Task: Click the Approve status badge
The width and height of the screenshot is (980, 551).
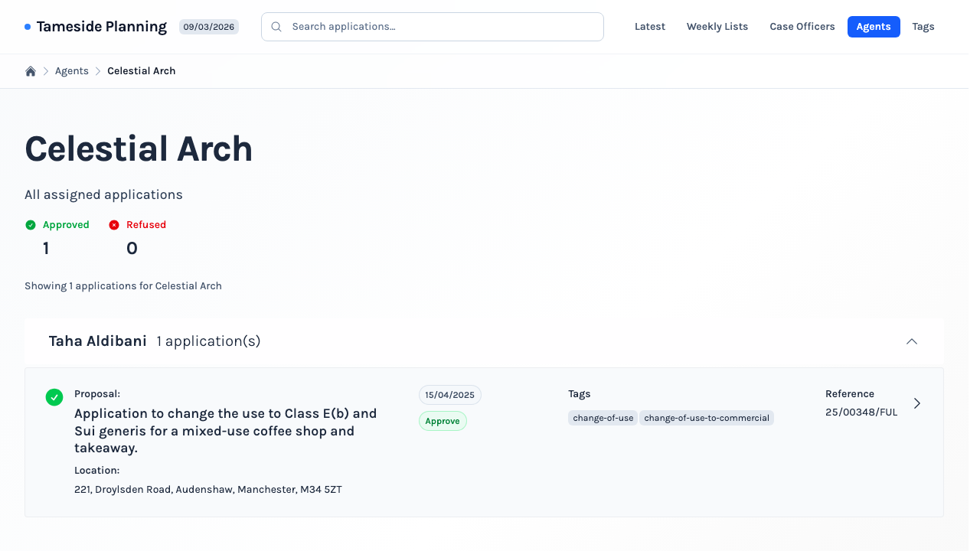Action: coord(443,421)
